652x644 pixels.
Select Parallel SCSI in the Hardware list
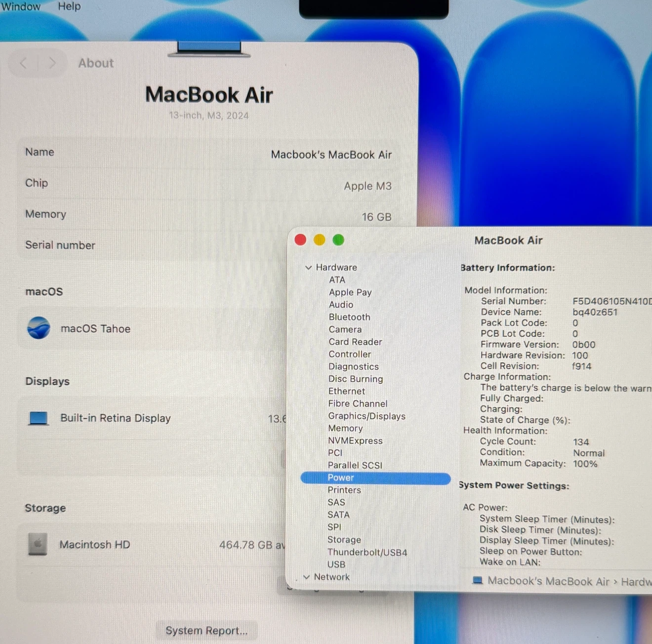(355, 465)
